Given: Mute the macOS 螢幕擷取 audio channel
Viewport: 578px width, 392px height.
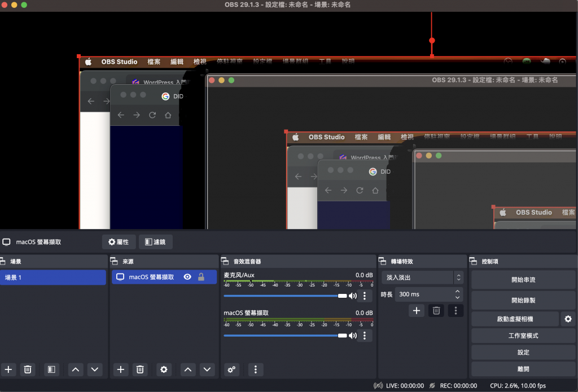Looking at the screenshot, I should coord(353,335).
